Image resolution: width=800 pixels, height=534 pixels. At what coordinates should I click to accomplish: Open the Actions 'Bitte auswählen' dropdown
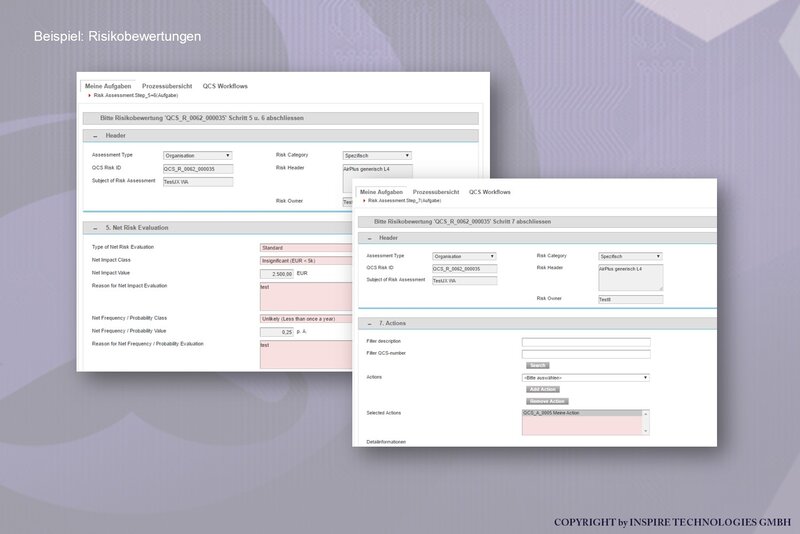[x=586, y=378]
